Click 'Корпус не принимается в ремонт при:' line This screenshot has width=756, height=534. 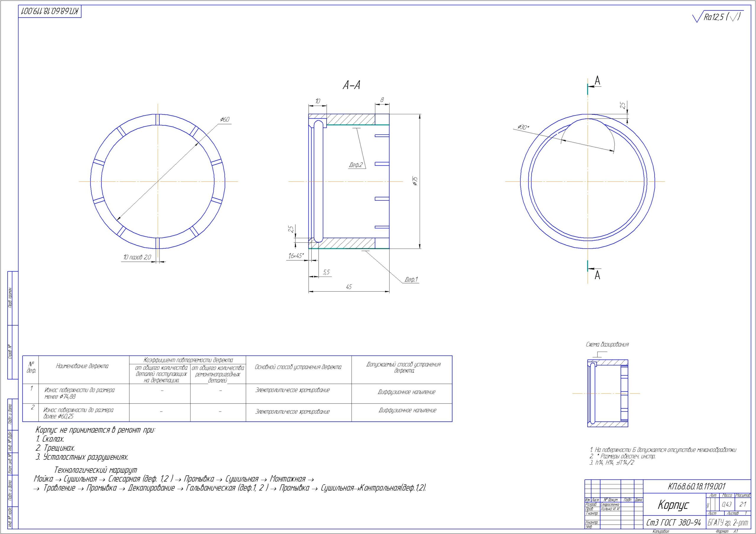pos(95,430)
